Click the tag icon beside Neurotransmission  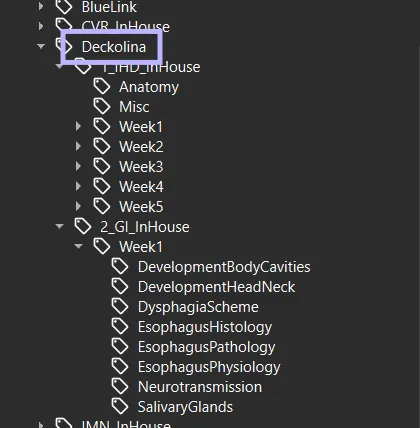120,386
